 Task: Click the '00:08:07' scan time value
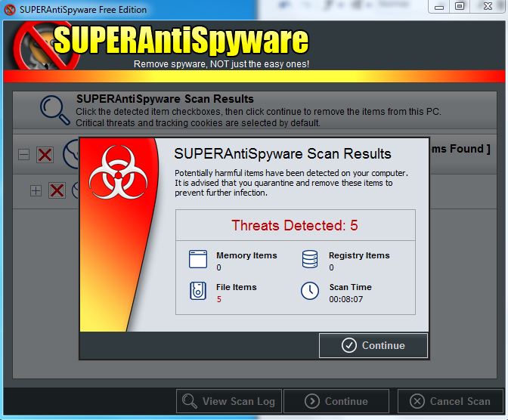(x=346, y=299)
